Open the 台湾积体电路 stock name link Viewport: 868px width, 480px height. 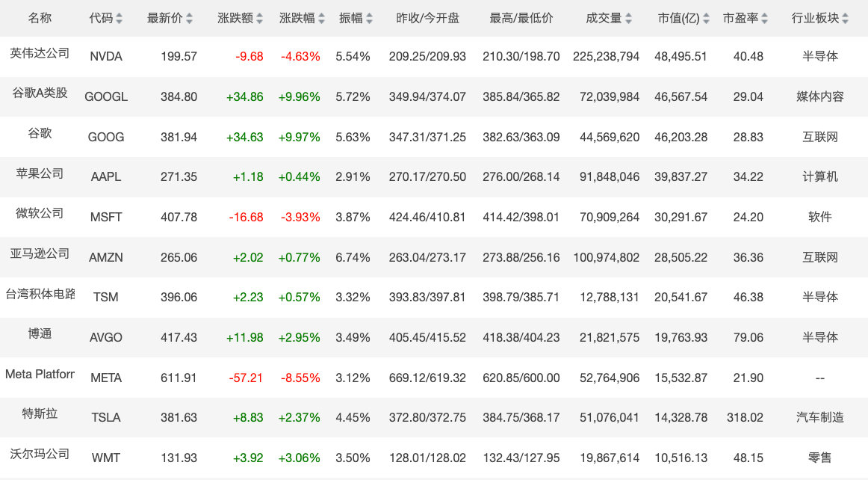click(x=40, y=294)
